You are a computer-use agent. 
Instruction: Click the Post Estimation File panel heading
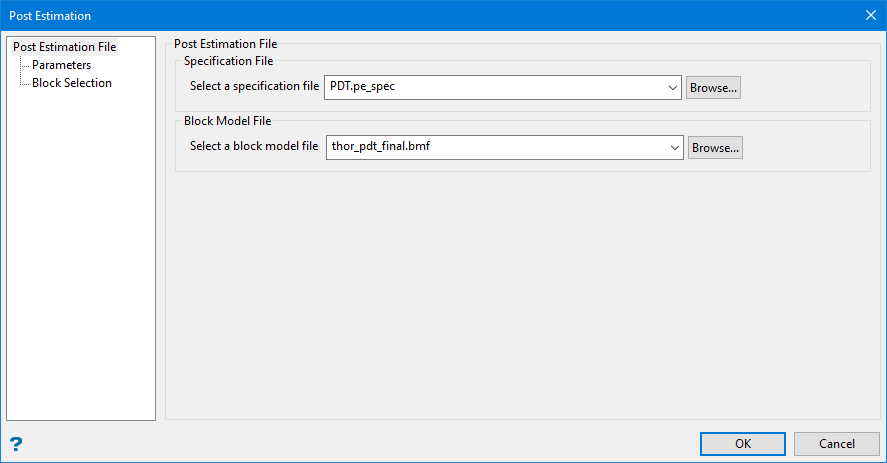[x=226, y=44]
